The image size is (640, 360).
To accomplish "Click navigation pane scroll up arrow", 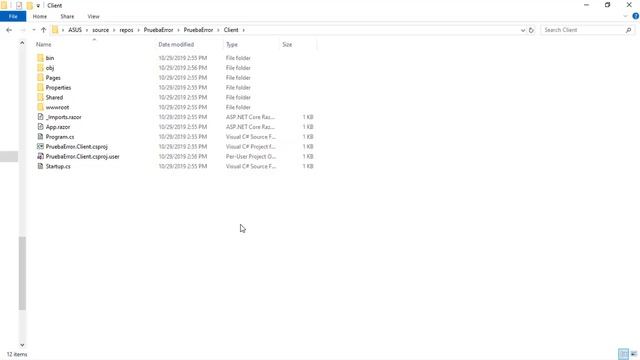I will [22, 43].
